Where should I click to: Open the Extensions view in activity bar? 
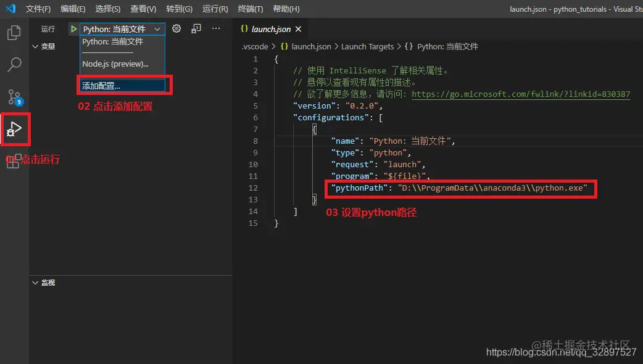(13, 162)
